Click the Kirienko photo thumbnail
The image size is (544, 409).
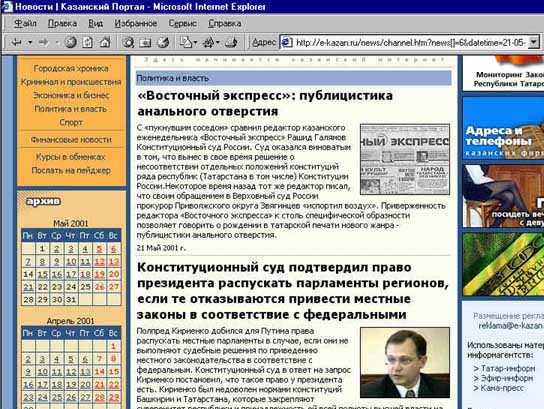(x=405, y=363)
